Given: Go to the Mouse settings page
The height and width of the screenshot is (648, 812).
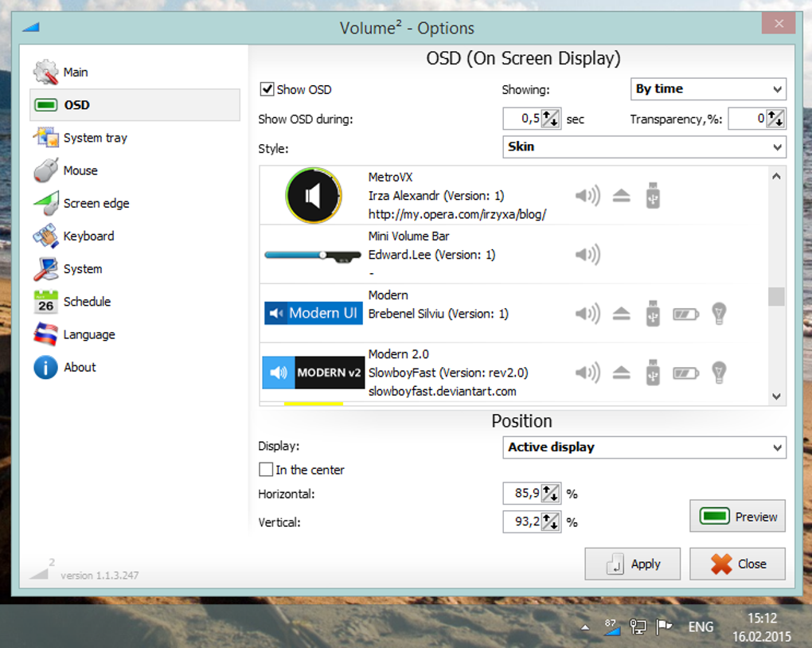Looking at the screenshot, I should [x=135, y=170].
